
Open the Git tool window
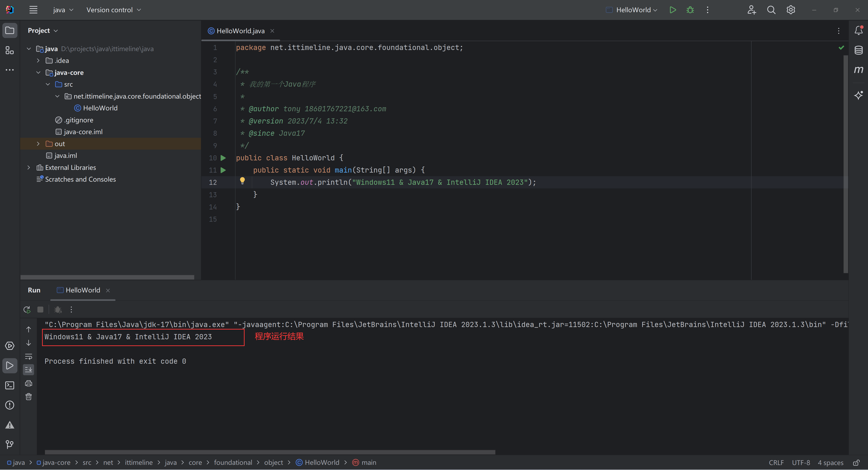tap(10, 444)
